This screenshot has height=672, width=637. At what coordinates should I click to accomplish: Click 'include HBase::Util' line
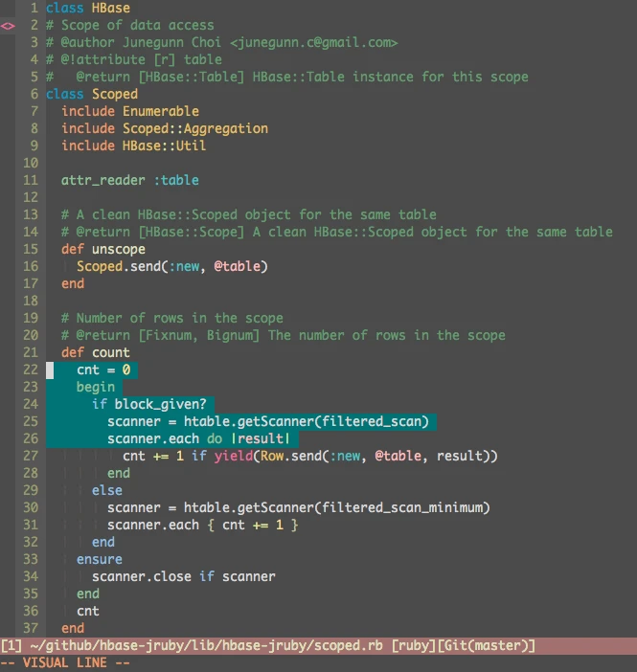tap(133, 146)
